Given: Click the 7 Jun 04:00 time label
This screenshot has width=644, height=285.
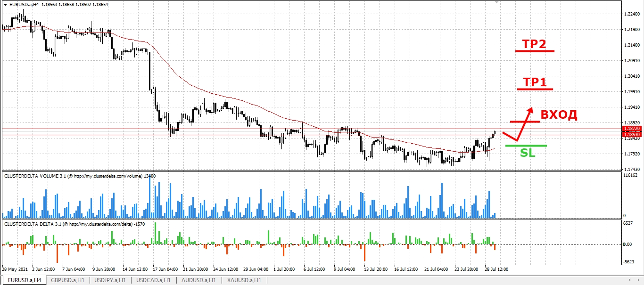Looking at the screenshot, I should pyautogui.click(x=74, y=269).
